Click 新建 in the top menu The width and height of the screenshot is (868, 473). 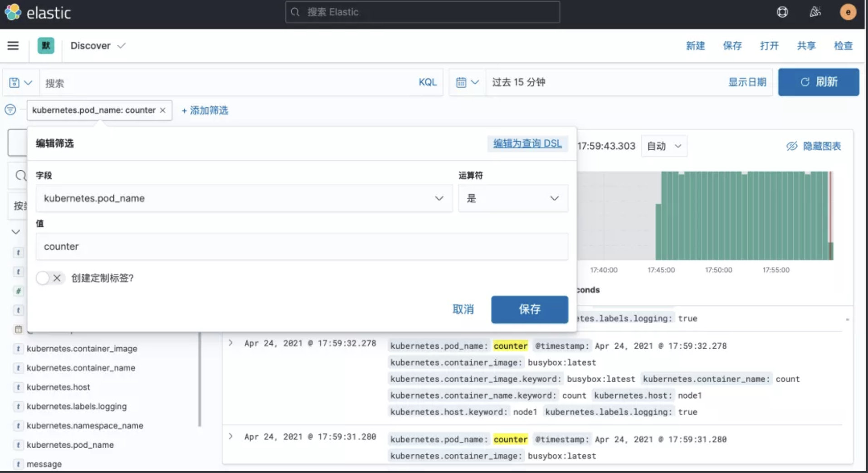pos(695,45)
